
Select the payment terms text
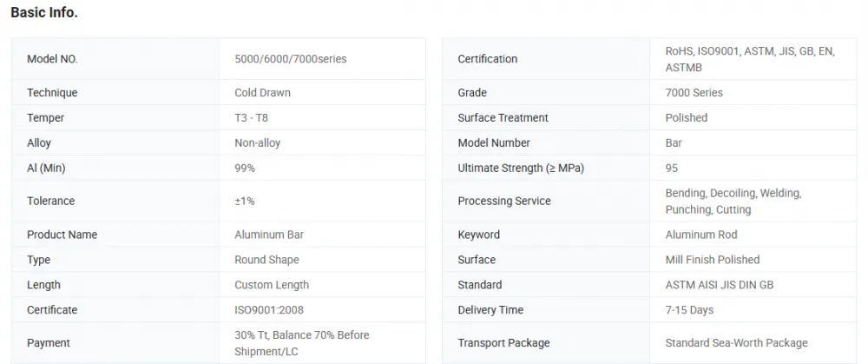tap(302, 343)
